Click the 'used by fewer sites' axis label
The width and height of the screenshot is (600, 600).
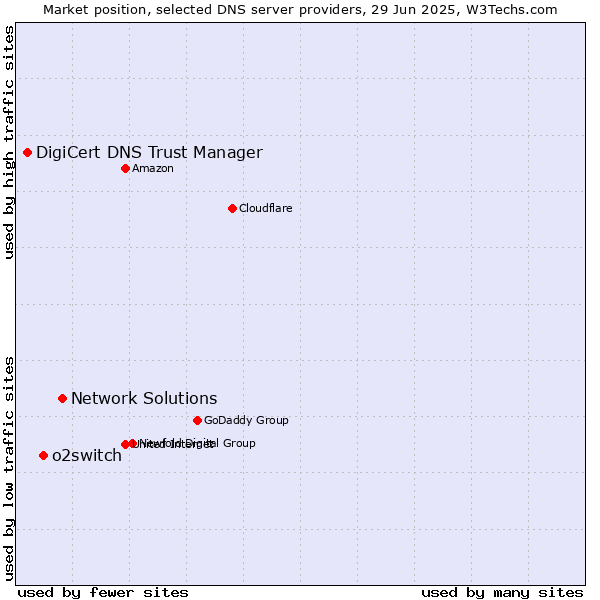point(103,593)
